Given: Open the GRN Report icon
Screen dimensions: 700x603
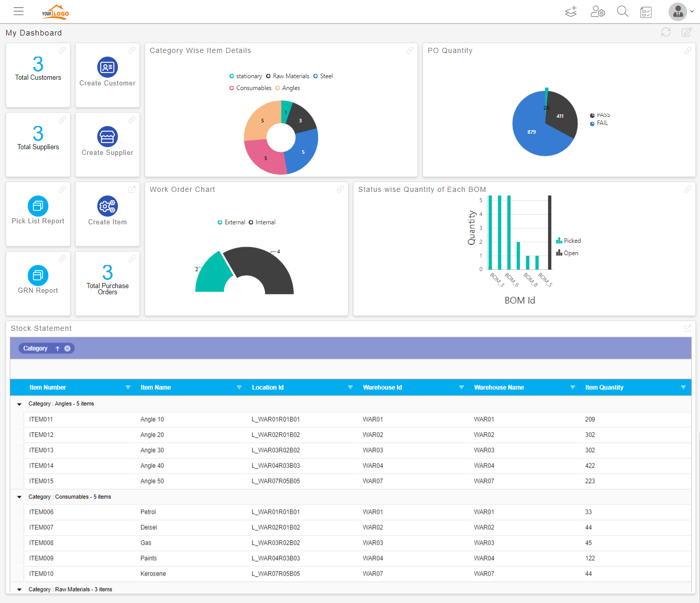Looking at the screenshot, I should pyautogui.click(x=38, y=275).
